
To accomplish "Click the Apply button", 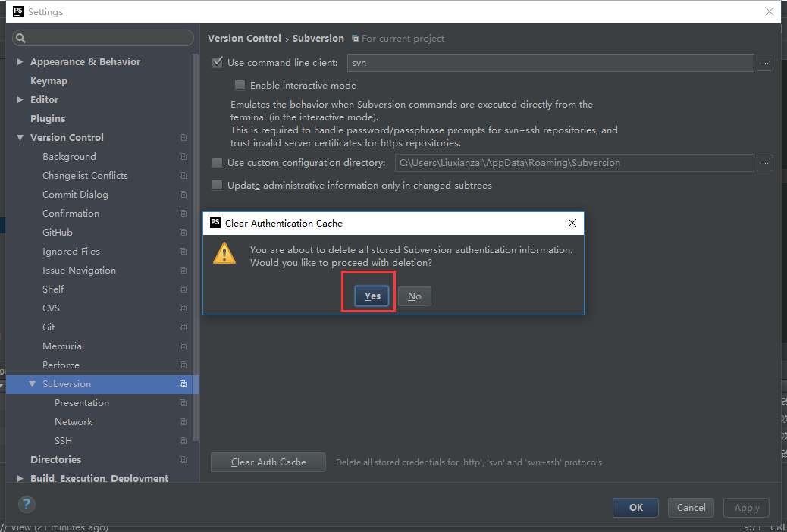I will (x=747, y=508).
